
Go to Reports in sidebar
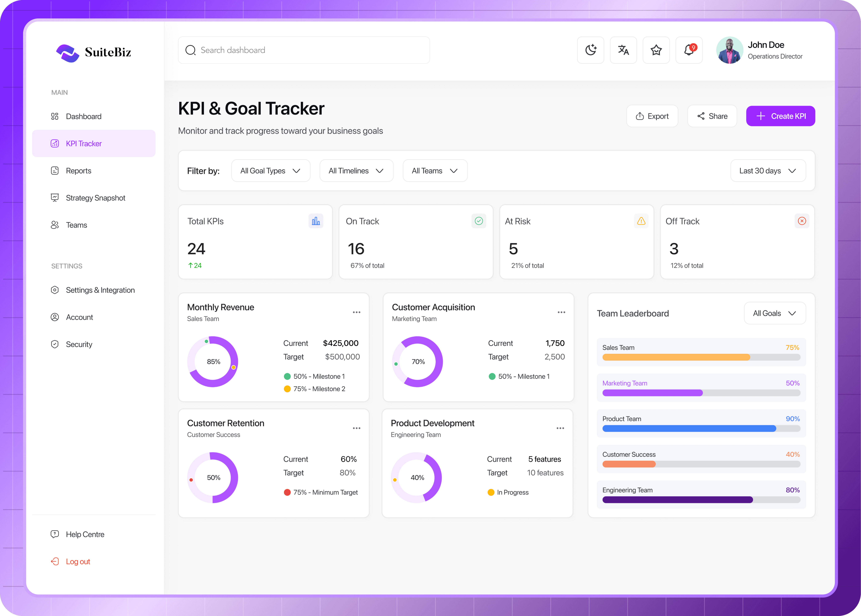pyautogui.click(x=79, y=171)
